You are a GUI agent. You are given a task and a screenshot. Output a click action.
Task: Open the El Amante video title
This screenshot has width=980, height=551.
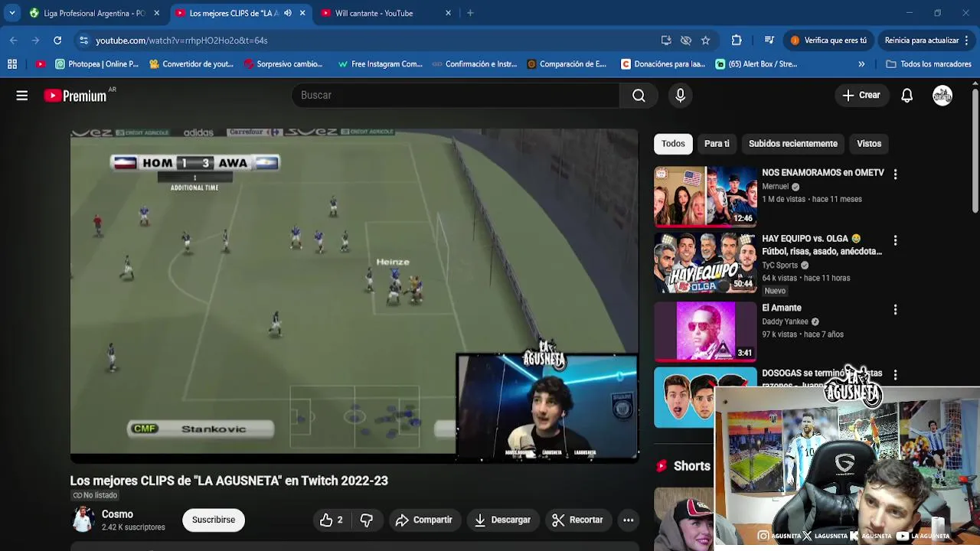click(782, 308)
